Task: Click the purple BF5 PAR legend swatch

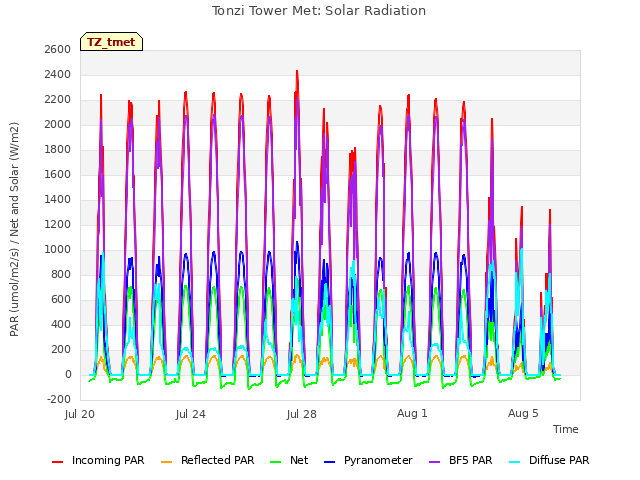Action: [435, 462]
